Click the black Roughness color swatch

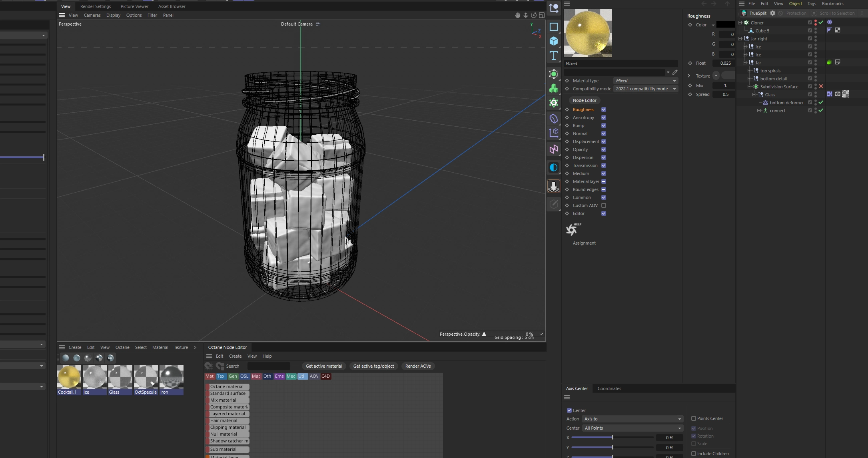point(725,25)
